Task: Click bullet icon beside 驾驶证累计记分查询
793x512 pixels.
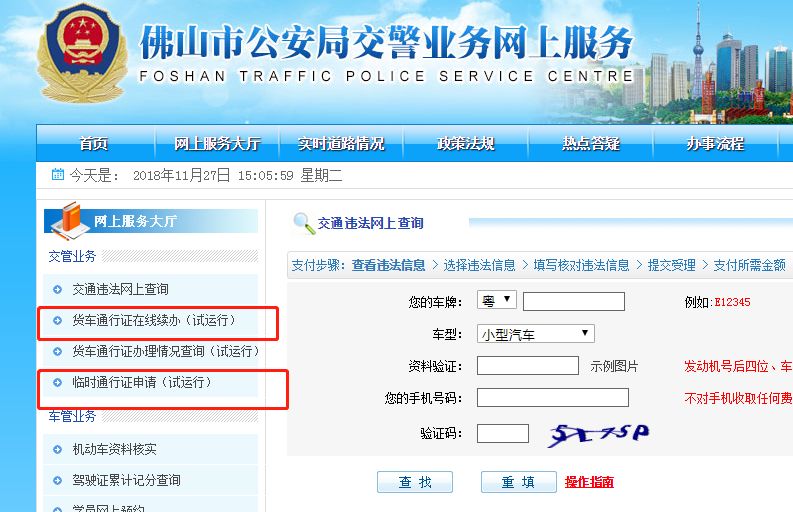Action: (x=57, y=481)
